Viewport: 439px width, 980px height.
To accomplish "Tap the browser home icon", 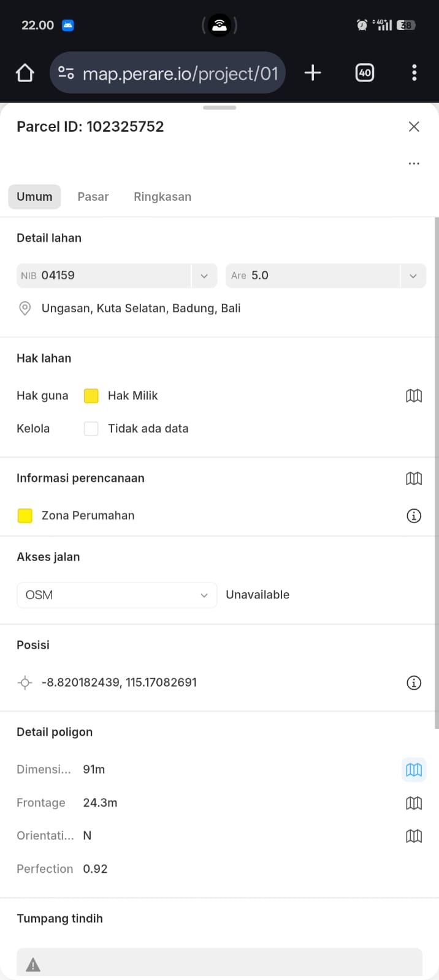I will (25, 73).
